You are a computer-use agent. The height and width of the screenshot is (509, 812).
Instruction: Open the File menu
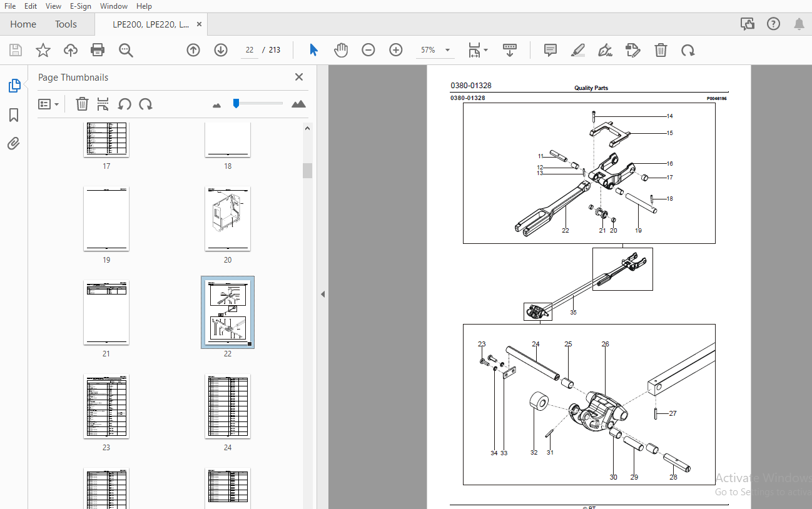[x=10, y=6]
